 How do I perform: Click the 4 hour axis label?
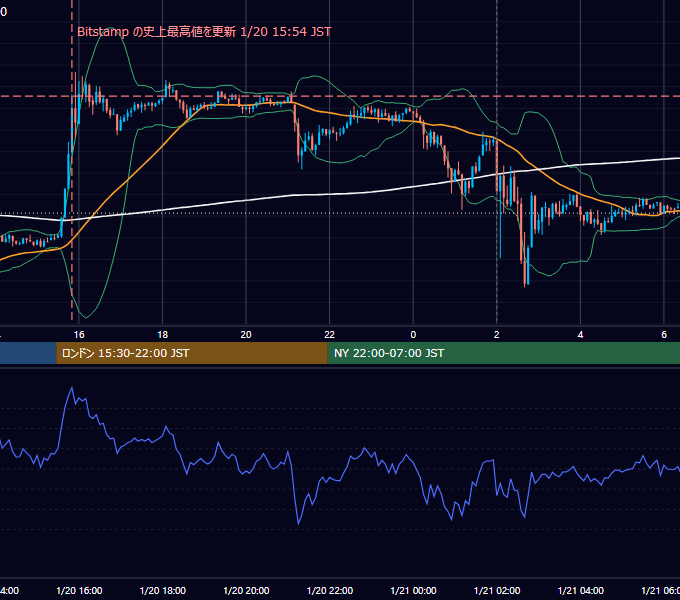coord(580,334)
